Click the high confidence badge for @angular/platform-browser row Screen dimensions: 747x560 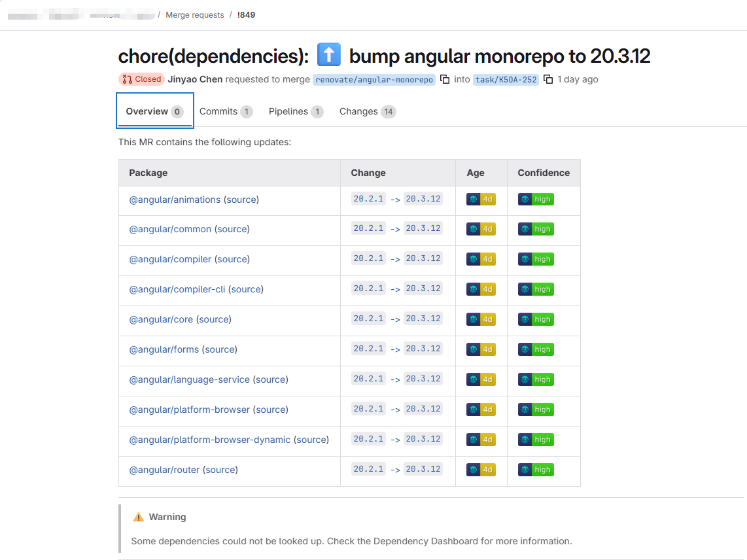pyautogui.click(x=536, y=410)
